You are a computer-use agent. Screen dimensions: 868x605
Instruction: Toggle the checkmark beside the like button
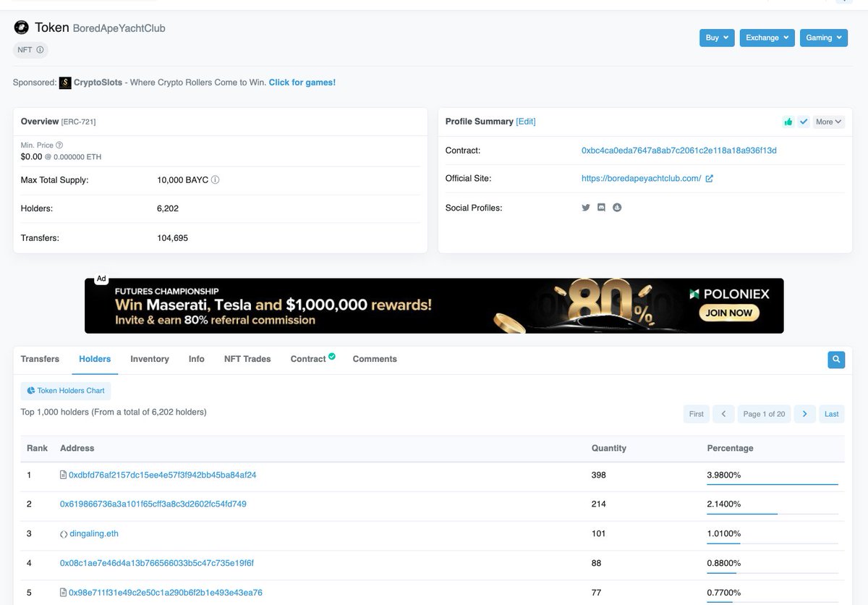point(804,122)
